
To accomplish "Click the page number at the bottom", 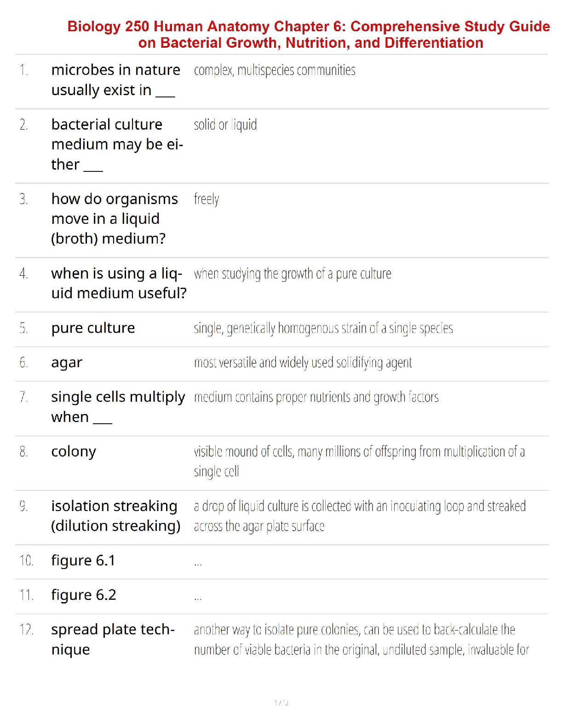I will [x=281, y=703].
